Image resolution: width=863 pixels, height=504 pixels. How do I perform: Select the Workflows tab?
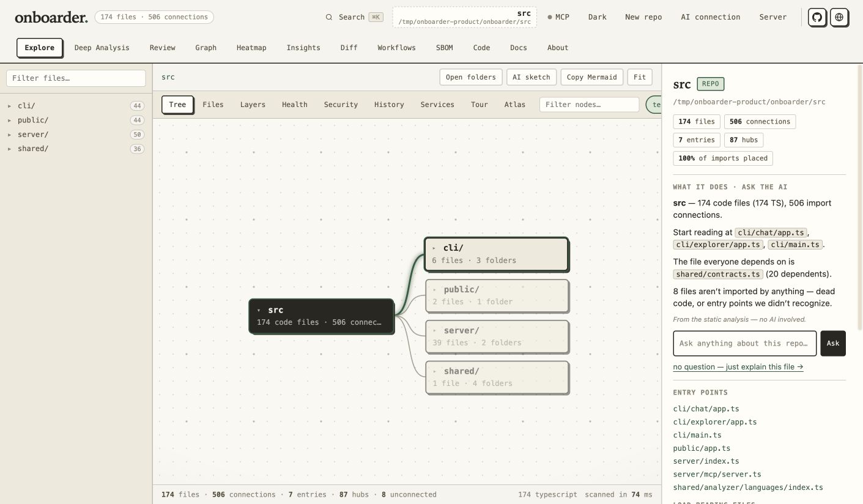pyautogui.click(x=396, y=48)
